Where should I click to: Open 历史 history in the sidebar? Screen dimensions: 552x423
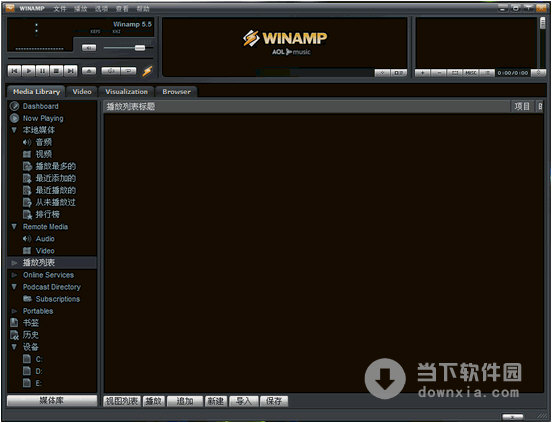31,335
